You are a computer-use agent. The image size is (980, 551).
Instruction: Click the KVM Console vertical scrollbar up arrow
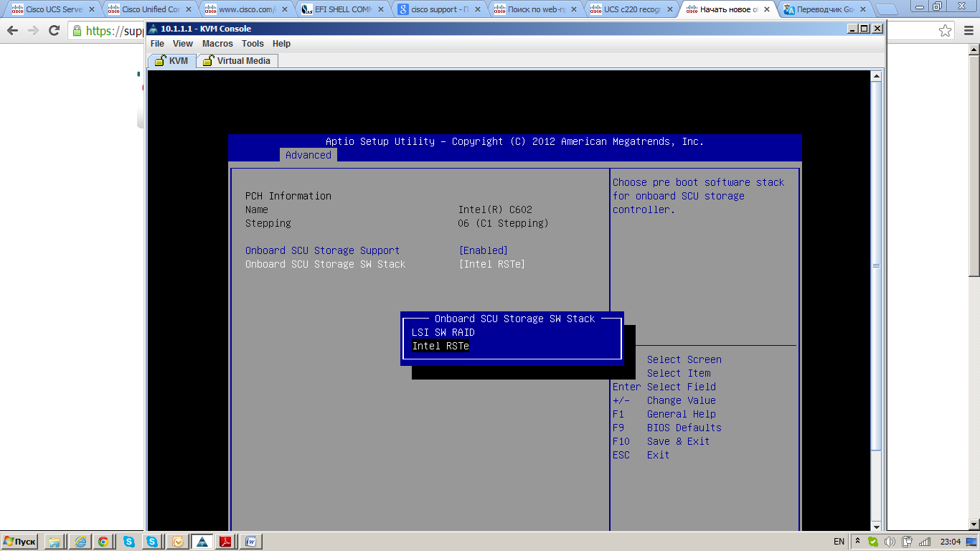click(x=876, y=75)
